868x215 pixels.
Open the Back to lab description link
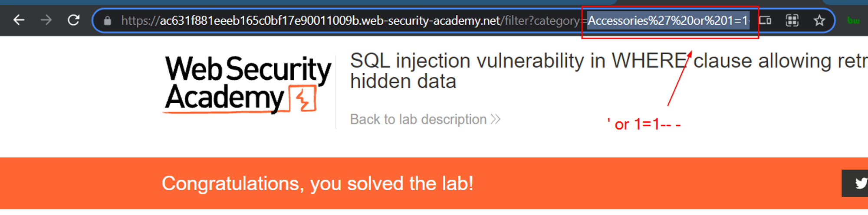coord(418,119)
